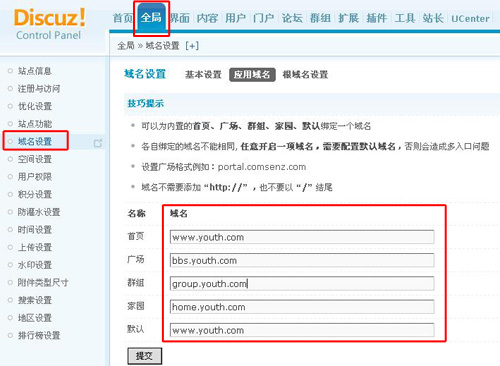The width and height of the screenshot is (500, 366).
Task: Open the 用户 tab
Action: tap(235, 18)
